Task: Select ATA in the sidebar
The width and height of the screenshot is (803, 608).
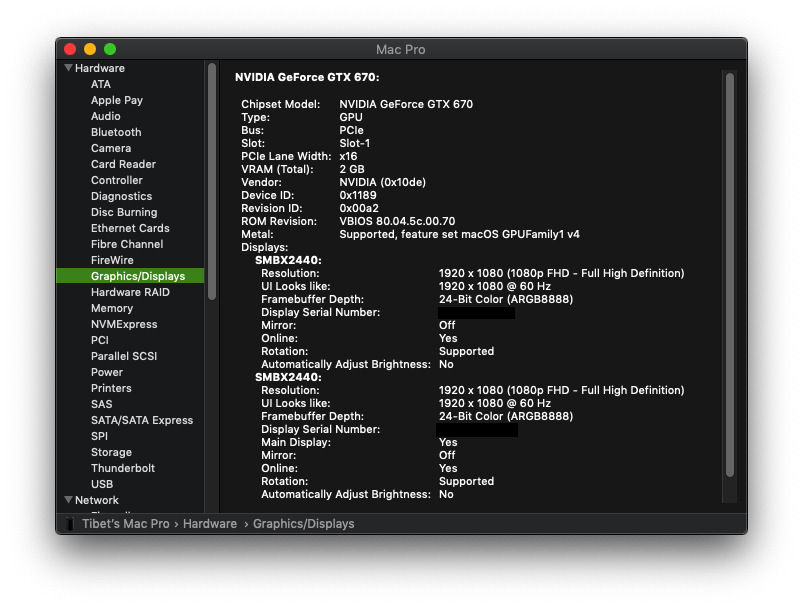Action: coord(101,84)
